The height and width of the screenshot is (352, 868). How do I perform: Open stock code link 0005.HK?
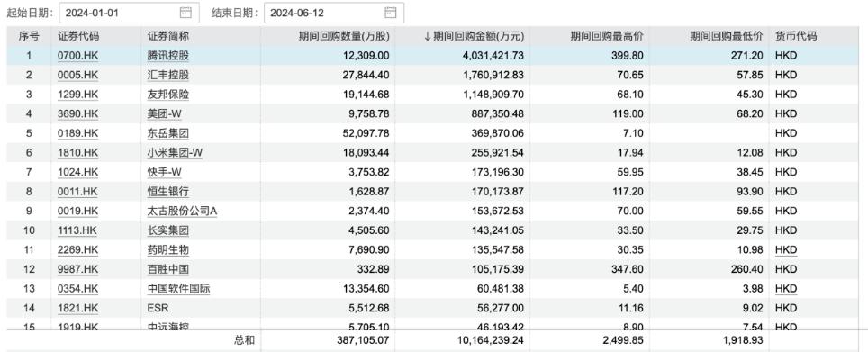(x=78, y=76)
